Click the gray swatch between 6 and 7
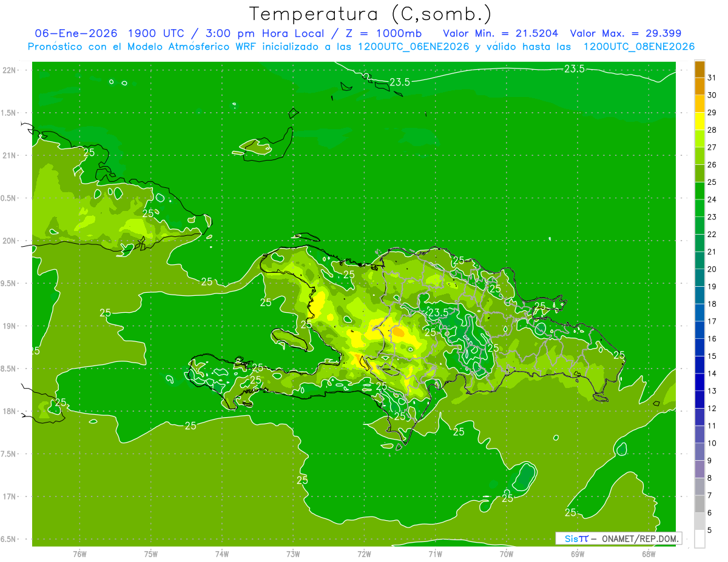Viewport: 728px width, 562px height. [699, 504]
